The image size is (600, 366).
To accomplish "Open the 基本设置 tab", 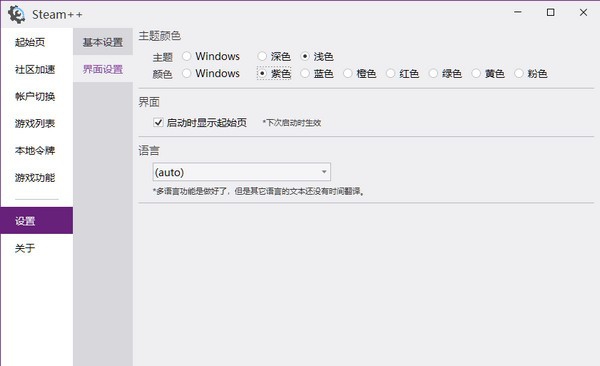I will 103,42.
